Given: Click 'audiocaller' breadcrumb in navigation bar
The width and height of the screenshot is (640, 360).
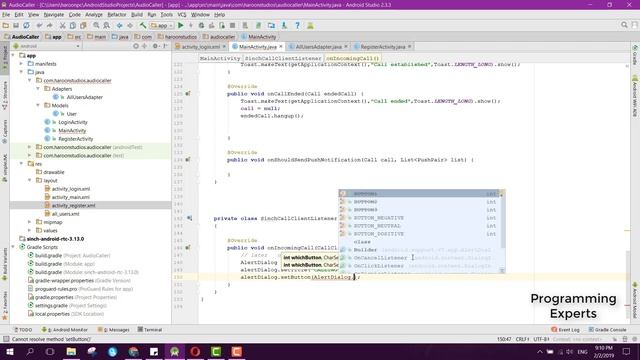Looking at the screenshot, I should click(x=222, y=37).
